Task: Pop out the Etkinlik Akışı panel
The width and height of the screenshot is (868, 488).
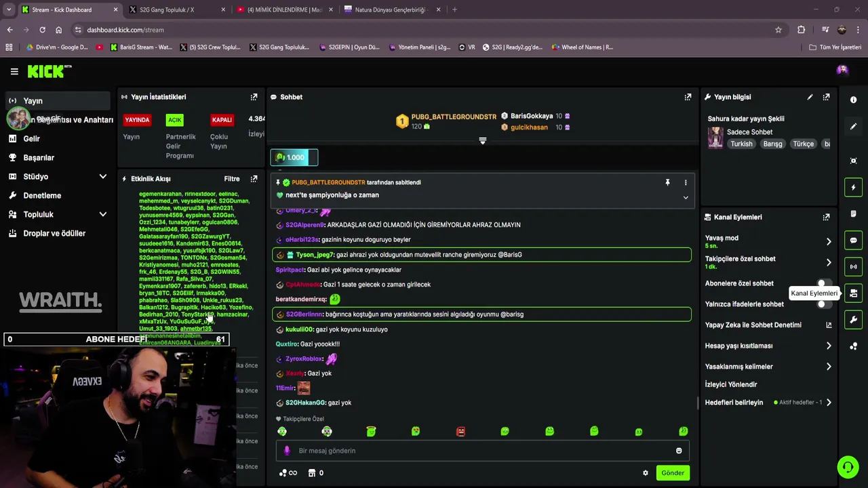Action: point(254,179)
